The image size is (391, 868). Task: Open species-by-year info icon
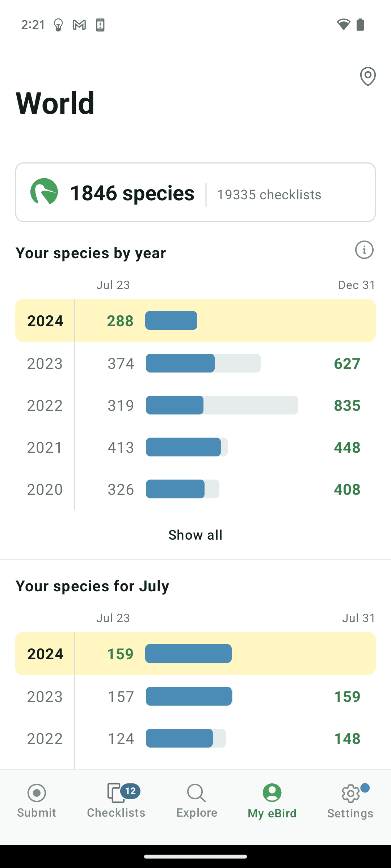[364, 250]
